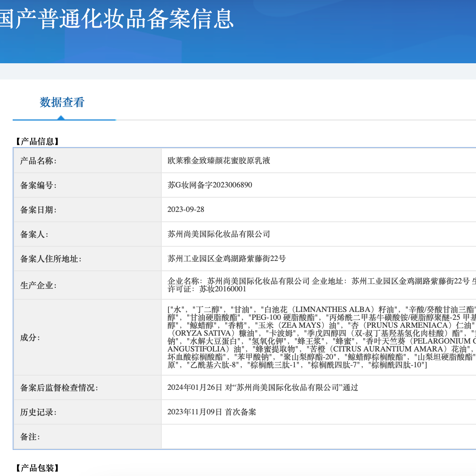Viewport: 476px width, 476px height.
Task: Select the product name 欧莱雅金致臻颜花蜜胶原乳液
Action: [x=219, y=161]
